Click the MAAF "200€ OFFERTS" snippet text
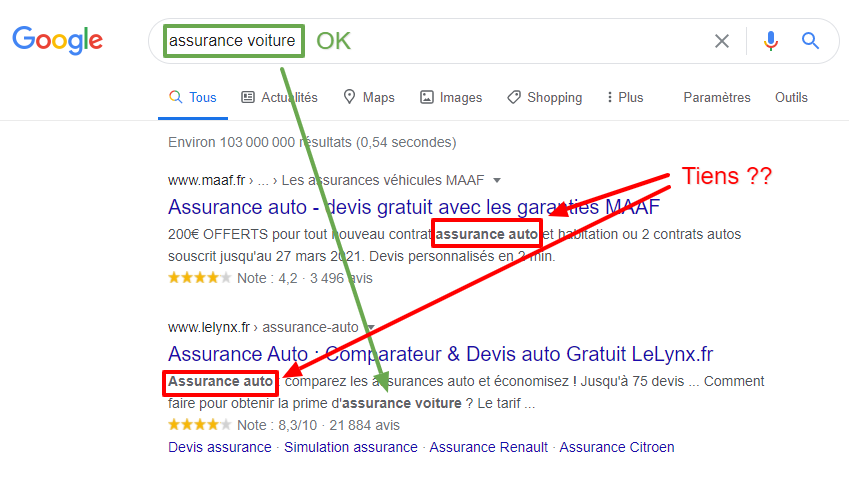The width and height of the screenshot is (849, 486). tap(454, 245)
